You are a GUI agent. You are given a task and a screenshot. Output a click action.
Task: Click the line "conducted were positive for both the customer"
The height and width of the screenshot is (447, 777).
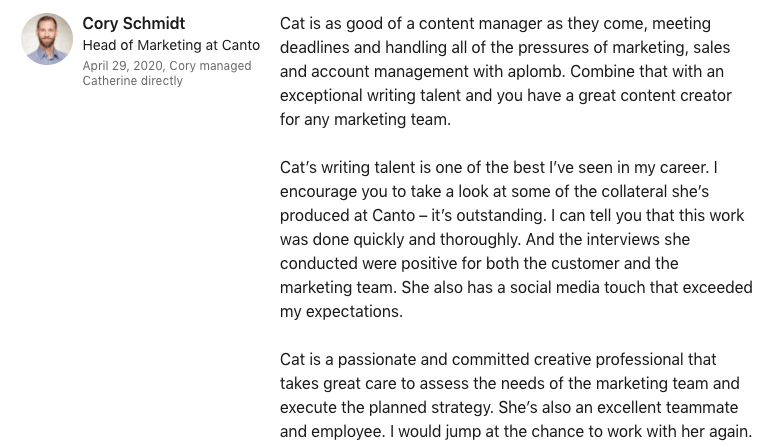coord(479,264)
